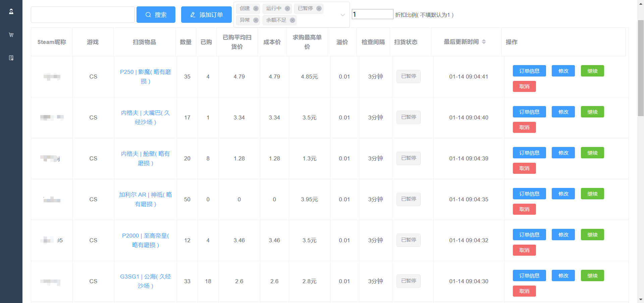Click 取消 for the G3SG1 row

(524, 291)
